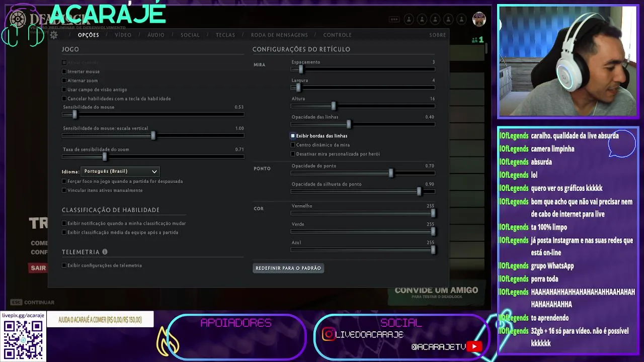
Task: Click Convide um amigo banner
Action: (x=436, y=293)
